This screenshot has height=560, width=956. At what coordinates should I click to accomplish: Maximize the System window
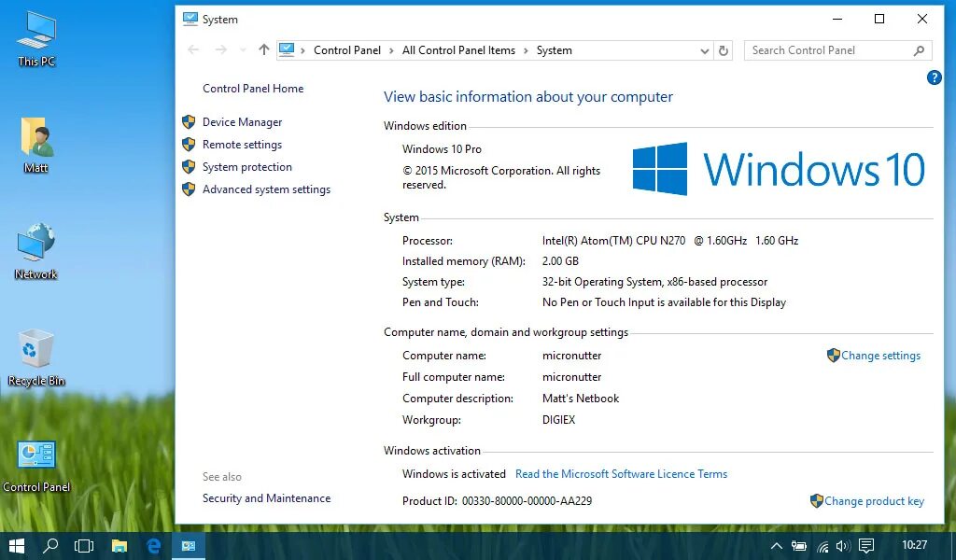point(879,19)
